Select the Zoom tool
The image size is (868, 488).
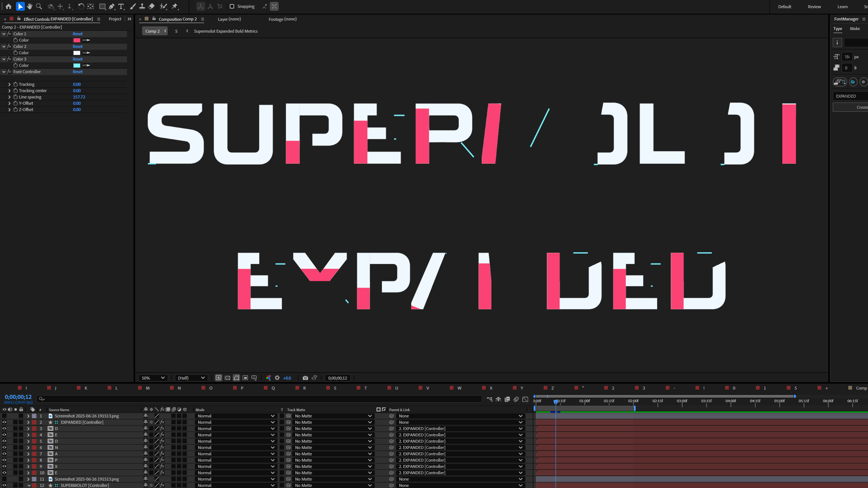39,6
